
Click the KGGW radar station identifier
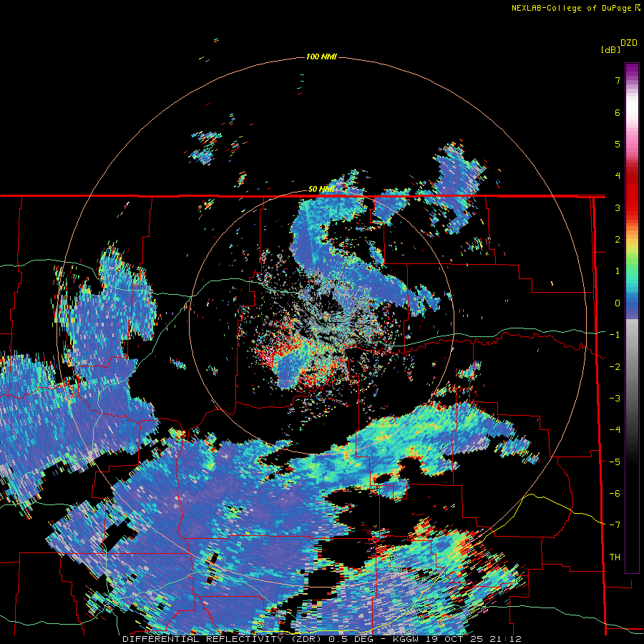pyautogui.click(x=406, y=639)
